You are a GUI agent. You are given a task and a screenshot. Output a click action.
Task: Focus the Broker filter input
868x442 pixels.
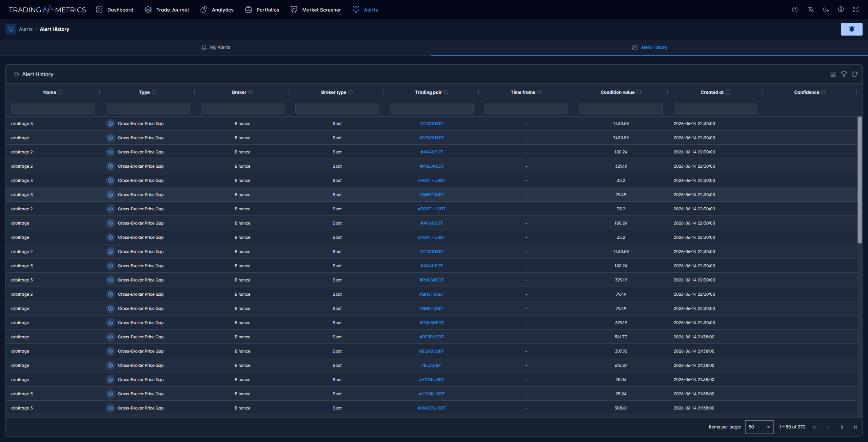click(242, 108)
